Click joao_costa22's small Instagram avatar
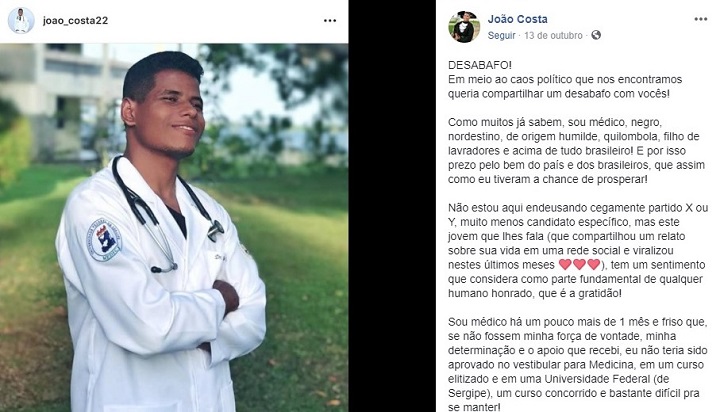720x412 pixels. (x=21, y=20)
